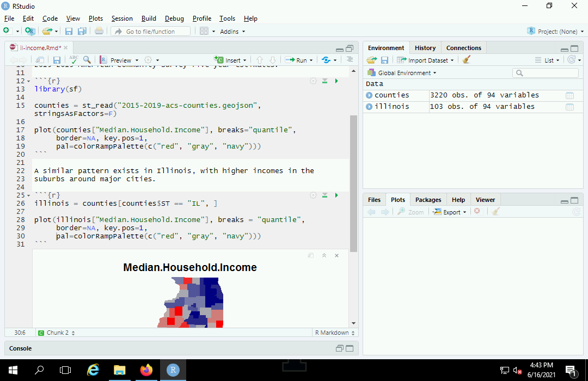Click the spell check ABC icon

pos(73,60)
